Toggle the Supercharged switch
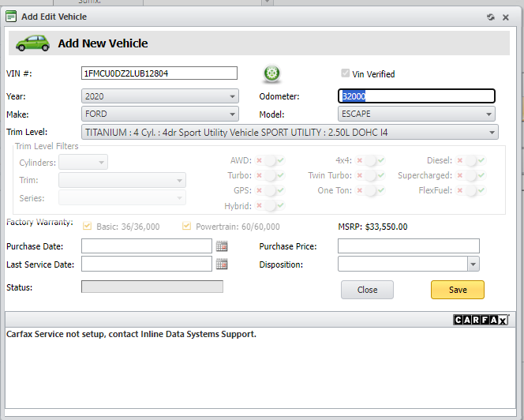This screenshot has height=420, width=524. tap(470, 175)
